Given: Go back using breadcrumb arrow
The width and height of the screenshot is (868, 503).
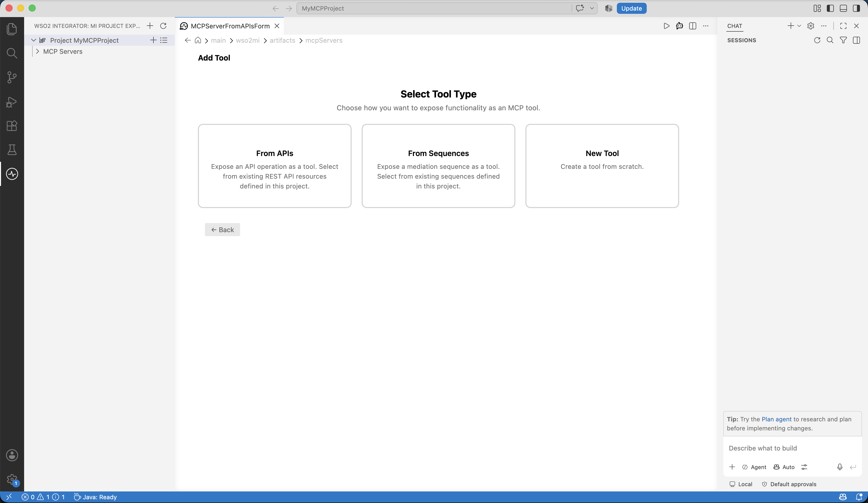Looking at the screenshot, I should click(188, 40).
